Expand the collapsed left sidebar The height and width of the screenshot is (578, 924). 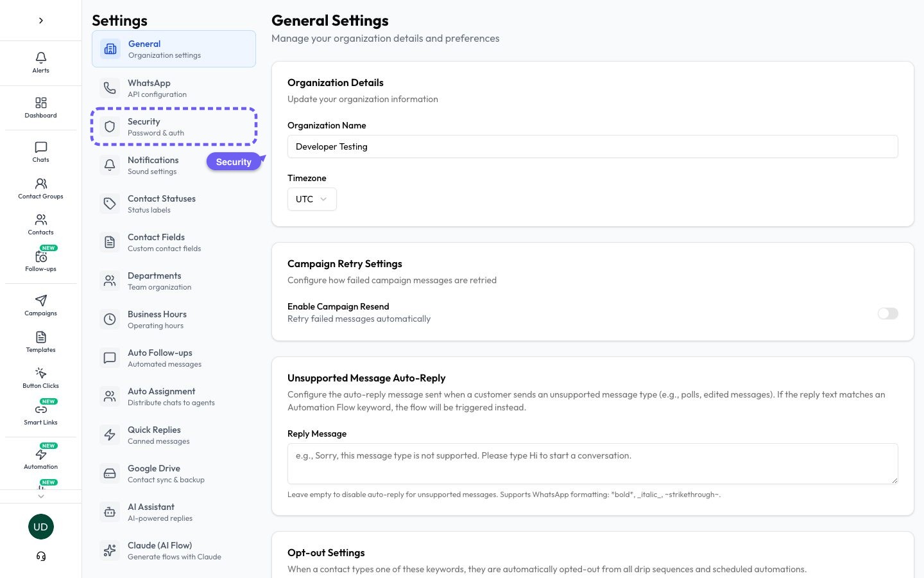pyautogui.click(x=41, y=21)
